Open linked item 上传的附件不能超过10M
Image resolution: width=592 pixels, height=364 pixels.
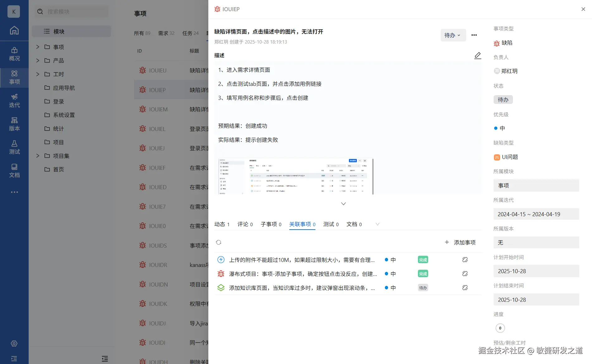click(x=302, y=260)
